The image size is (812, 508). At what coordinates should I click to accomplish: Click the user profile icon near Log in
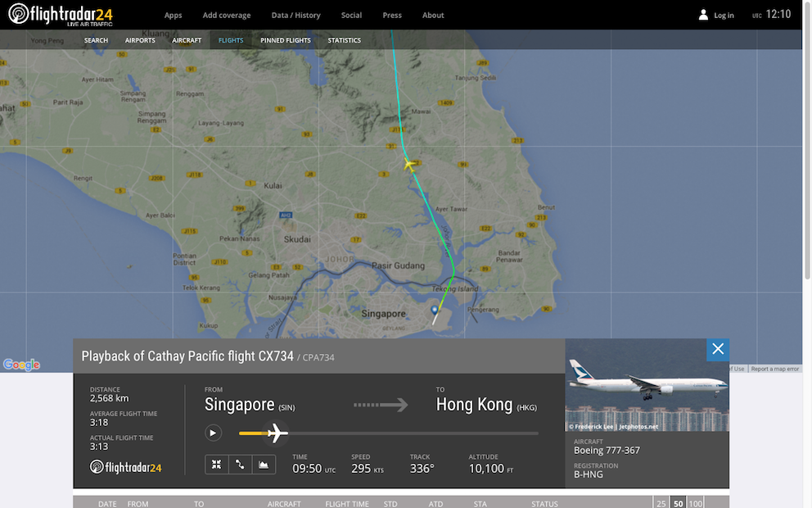703,15
